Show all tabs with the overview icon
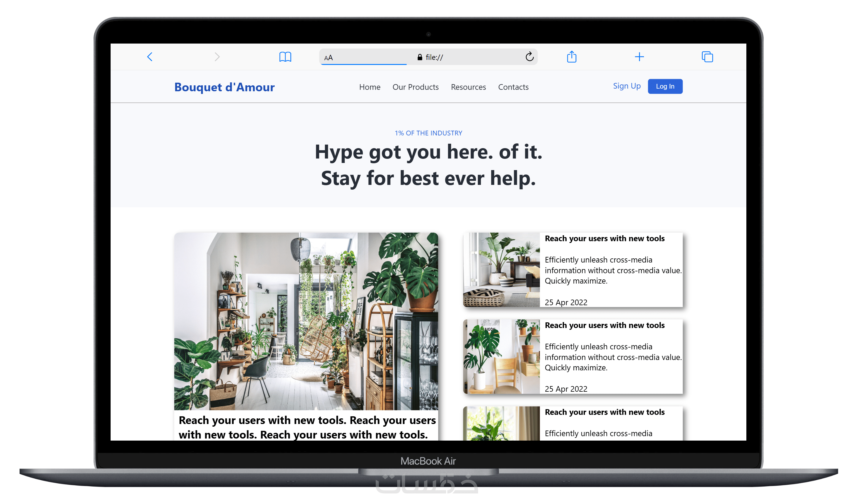 pos(707,57)
